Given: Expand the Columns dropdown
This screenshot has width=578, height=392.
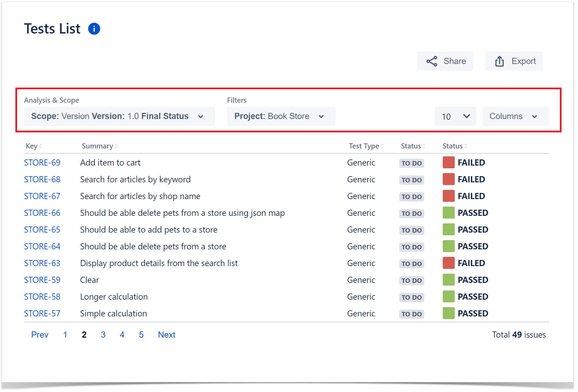Looking at the screenshot, I should click(x=515, y=116).
